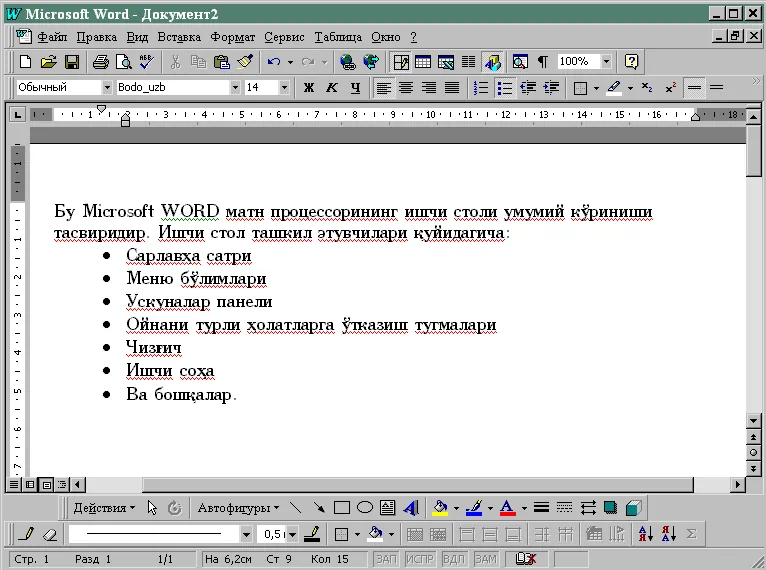Open Сервис menu
The width and height of the screenshot is (766, 570).
click(284, 37)
